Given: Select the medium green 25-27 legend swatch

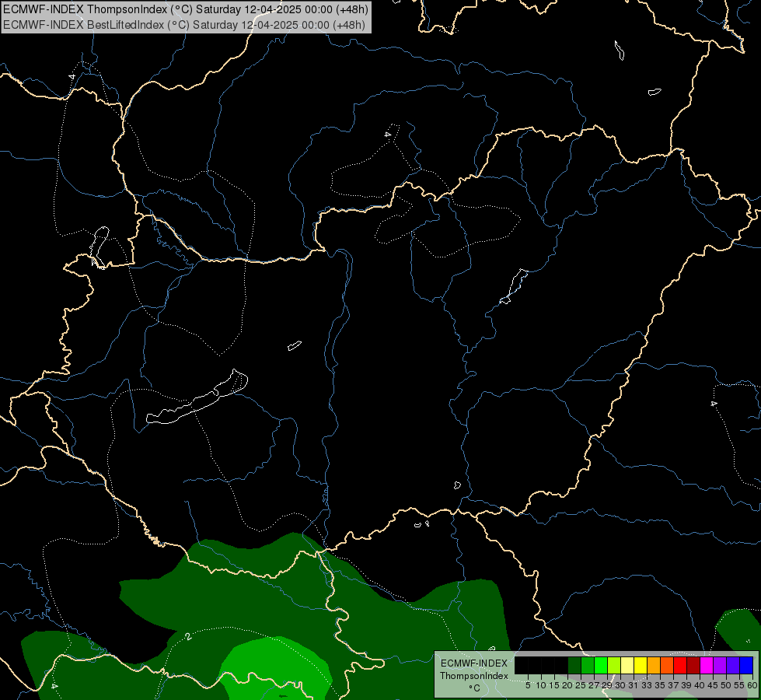Looking at the screenshot, I should click(x=588, y=665).
